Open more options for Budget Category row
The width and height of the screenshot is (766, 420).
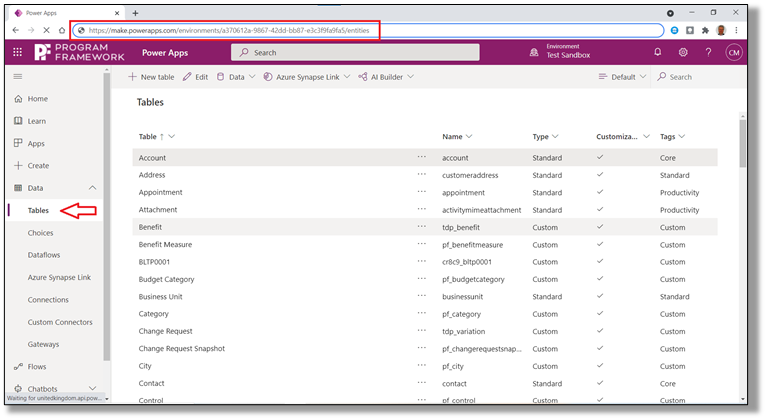click(x=422, y=279)
